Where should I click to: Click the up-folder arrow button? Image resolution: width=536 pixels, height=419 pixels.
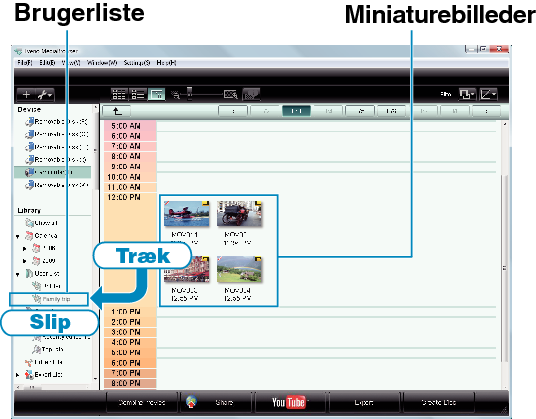(117, 111)
